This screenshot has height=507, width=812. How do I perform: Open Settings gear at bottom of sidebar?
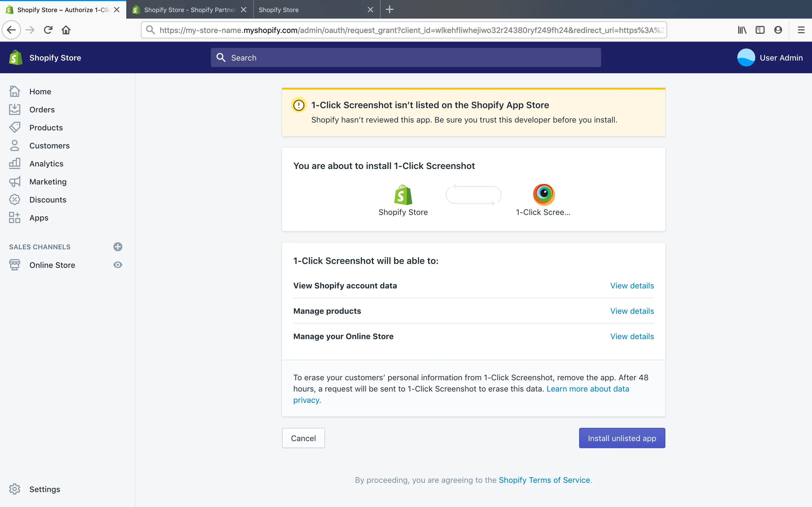click(x=14, y=489)
